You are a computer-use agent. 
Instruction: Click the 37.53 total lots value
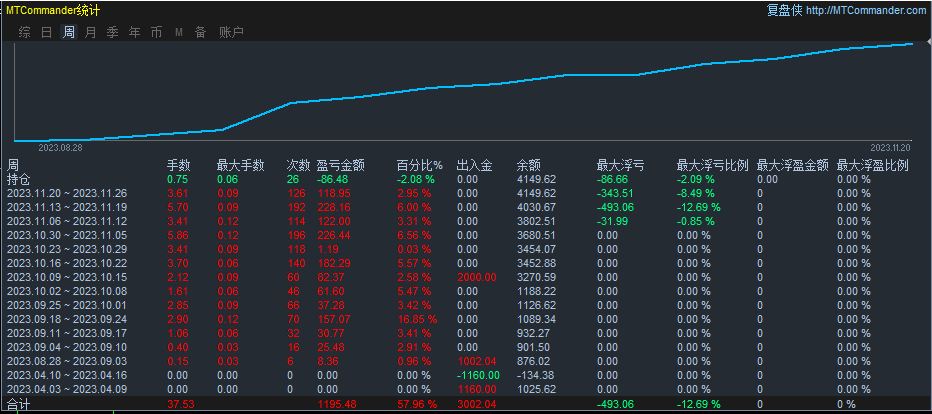click(x=181, y=404)
